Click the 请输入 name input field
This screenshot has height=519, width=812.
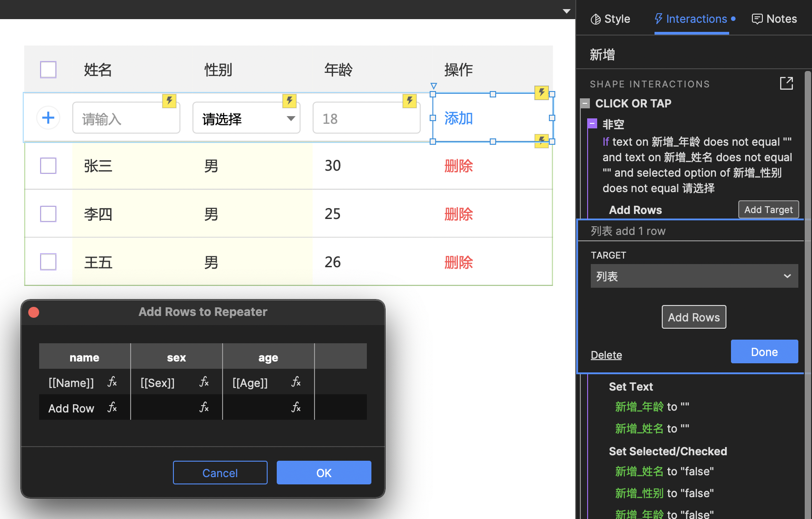126,118
